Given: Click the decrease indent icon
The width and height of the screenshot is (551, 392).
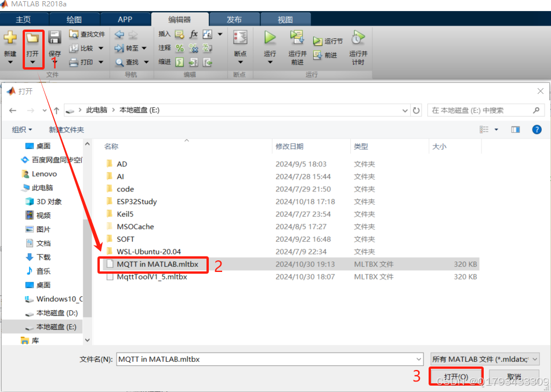Looking at the screenshot, I should (207, 62).
